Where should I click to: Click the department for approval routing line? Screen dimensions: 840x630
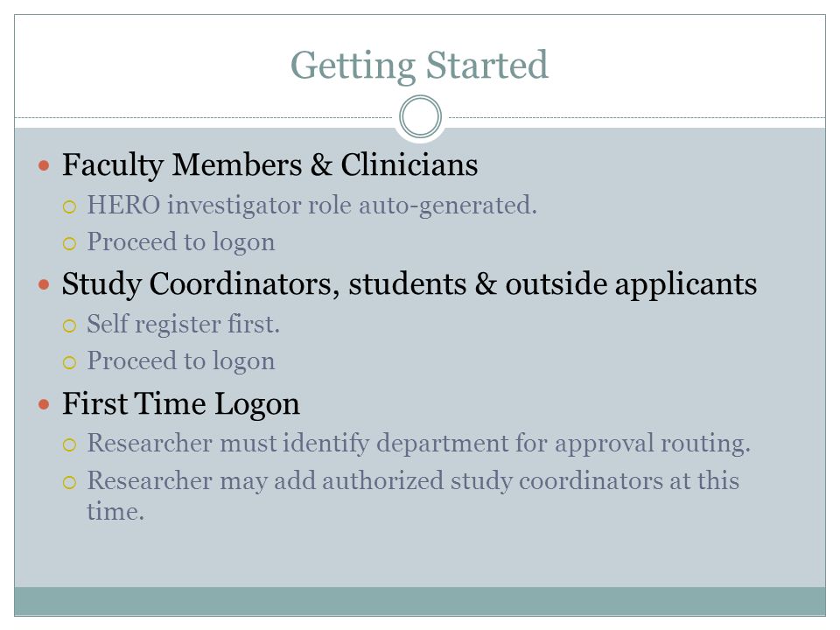pyautogui.click(x=419, y=444)
